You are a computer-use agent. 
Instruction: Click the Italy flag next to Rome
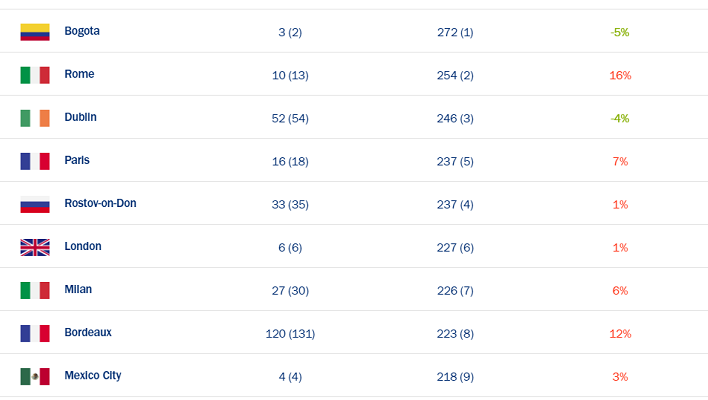(35, 75)
